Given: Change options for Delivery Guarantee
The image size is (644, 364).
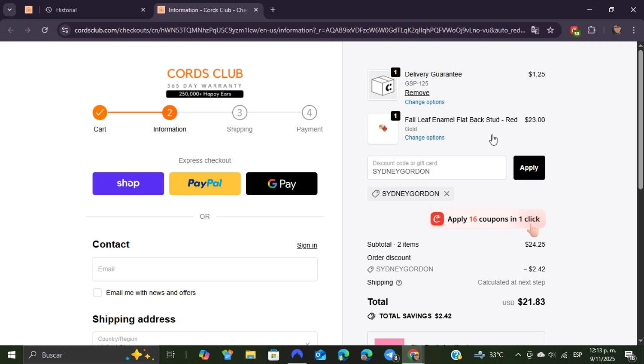Looking at the screenshot, I should [425, 102].
